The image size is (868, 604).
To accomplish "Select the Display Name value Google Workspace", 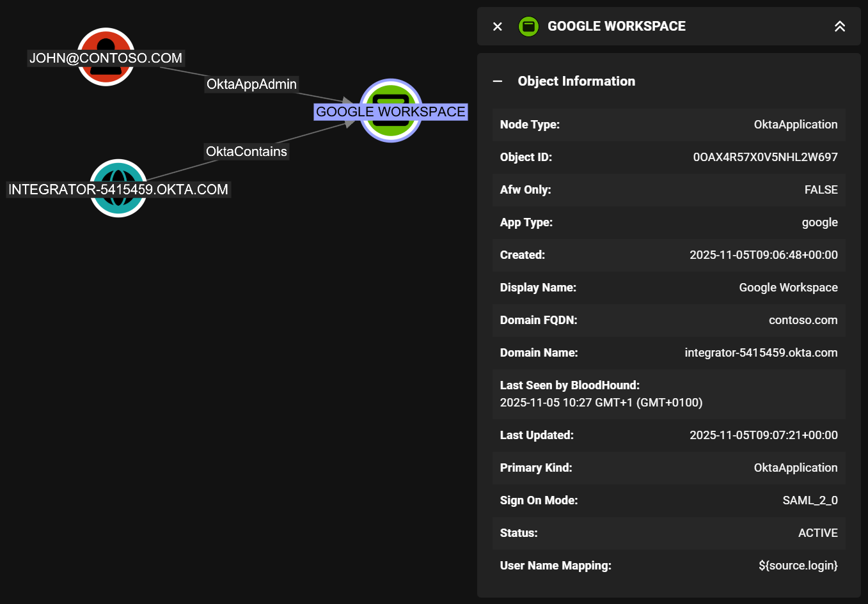I will (788, 288).
